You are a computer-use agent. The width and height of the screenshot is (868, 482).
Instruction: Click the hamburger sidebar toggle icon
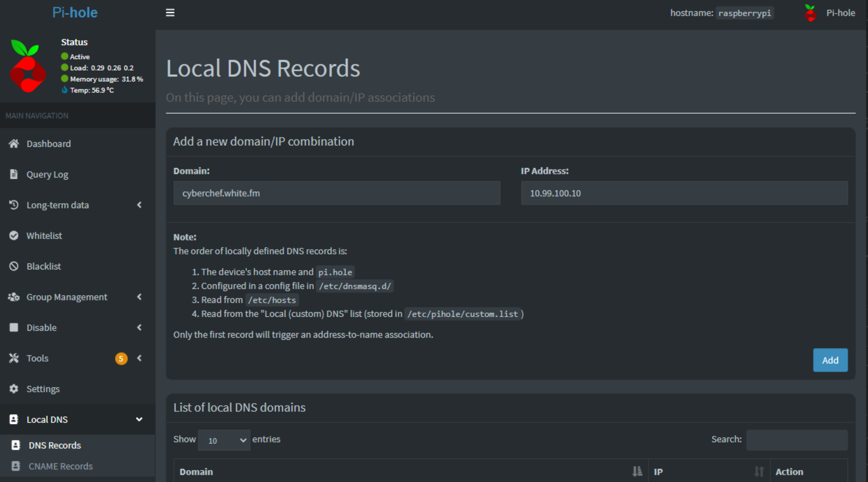170,13
